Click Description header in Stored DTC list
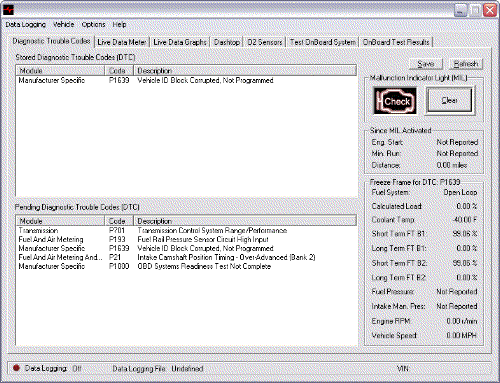The height and width of the screenshot is (383, 500). coord(245,71)
